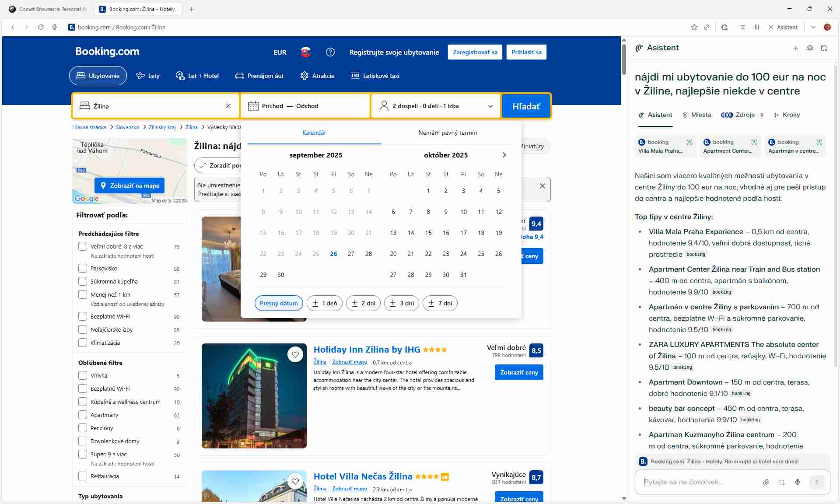This screenshot has width=840, height=504.
Task: Save Holiday Inn Zilina with the heart icon
Action: click(x=295, y=354)
